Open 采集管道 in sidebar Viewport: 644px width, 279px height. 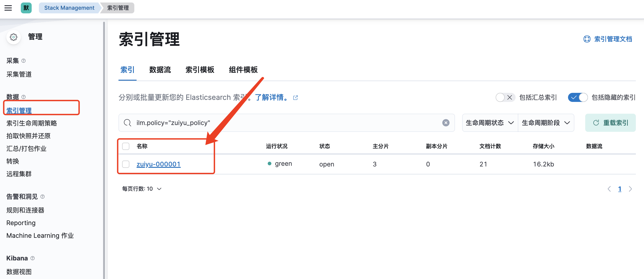click(x=19, y=74)
